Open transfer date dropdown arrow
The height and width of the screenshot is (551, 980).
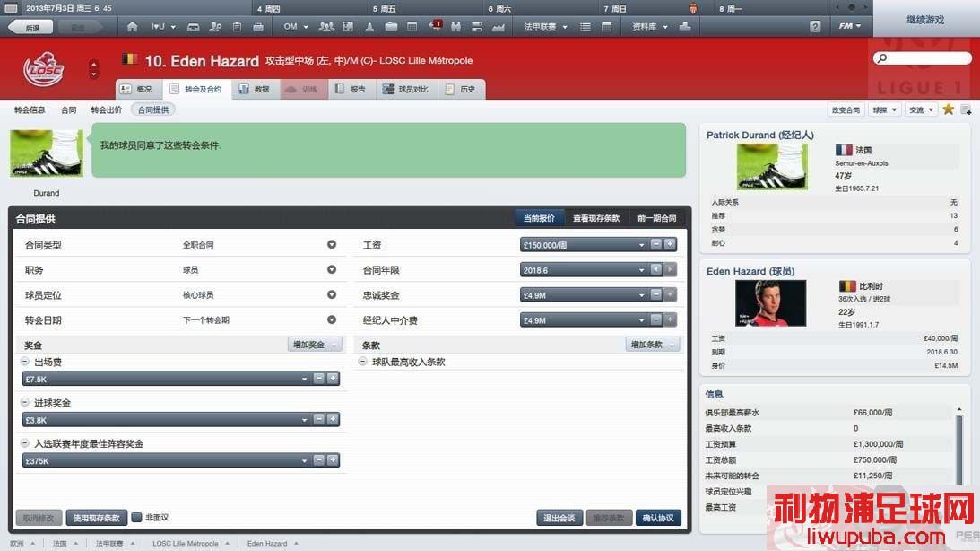(x=332, y=319)
